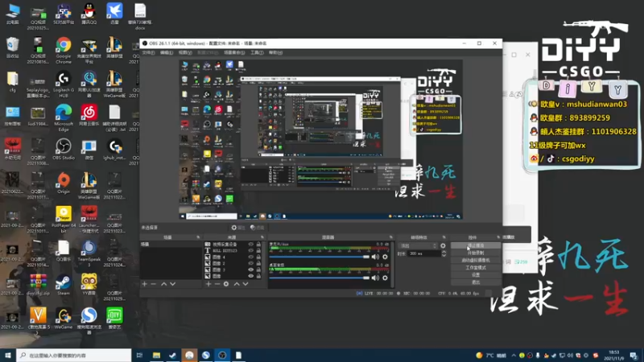
Task: Mute the 桌面音频 speaker icon
Action: click(x=375, y=278)
